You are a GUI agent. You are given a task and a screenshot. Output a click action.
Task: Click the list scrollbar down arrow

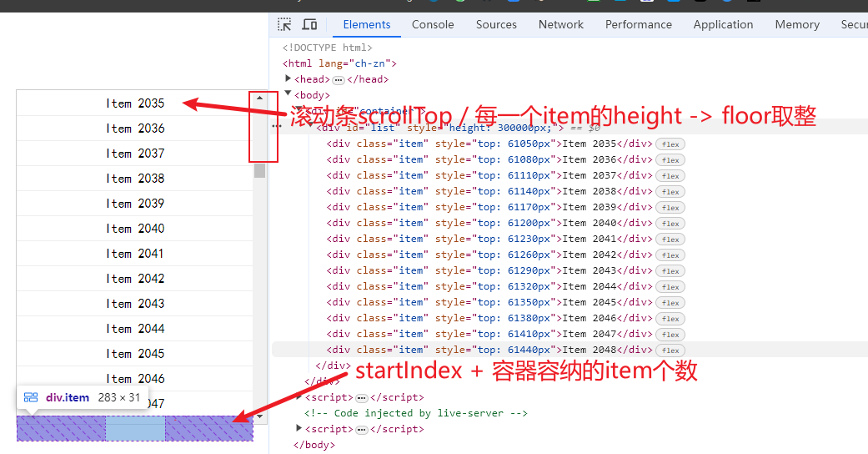(x=259, y=416)
